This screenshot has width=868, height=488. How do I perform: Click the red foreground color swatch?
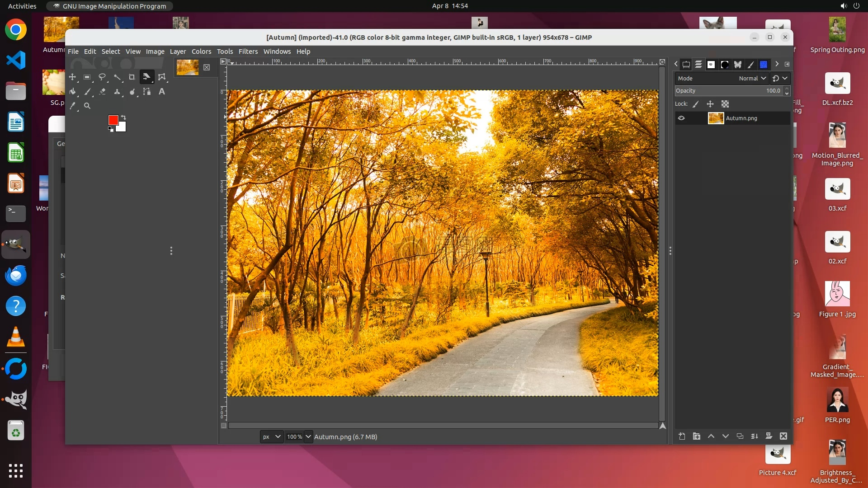(x=113, y=120)
